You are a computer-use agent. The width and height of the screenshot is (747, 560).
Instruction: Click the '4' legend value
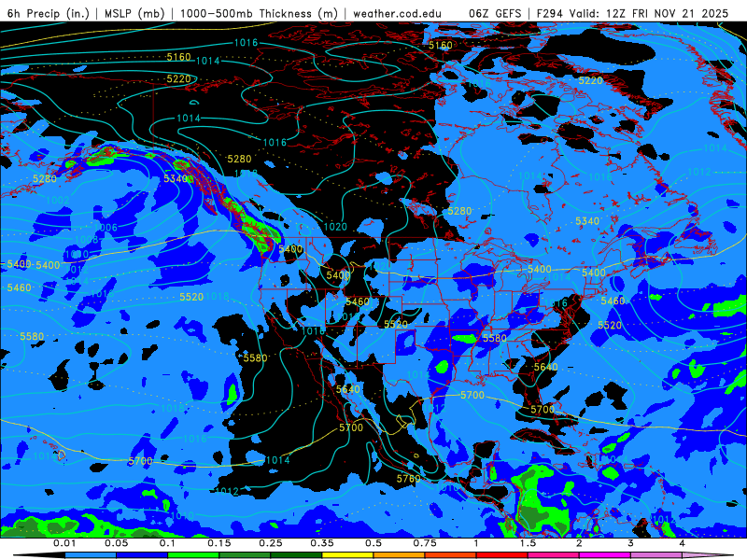[683, 543]
